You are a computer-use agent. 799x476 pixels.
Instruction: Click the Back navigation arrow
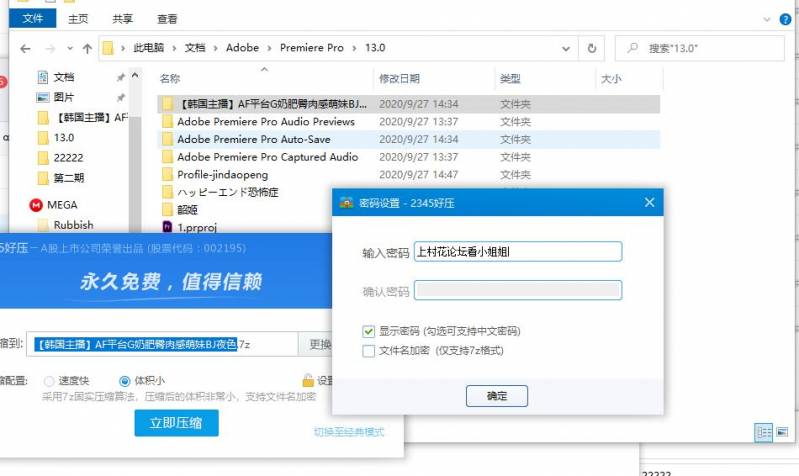coord(25,48)
